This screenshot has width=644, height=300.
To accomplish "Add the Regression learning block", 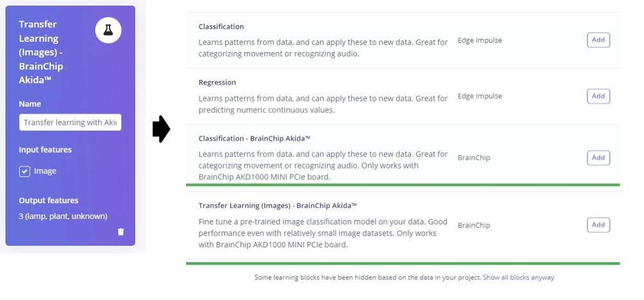I will point(598,96).
